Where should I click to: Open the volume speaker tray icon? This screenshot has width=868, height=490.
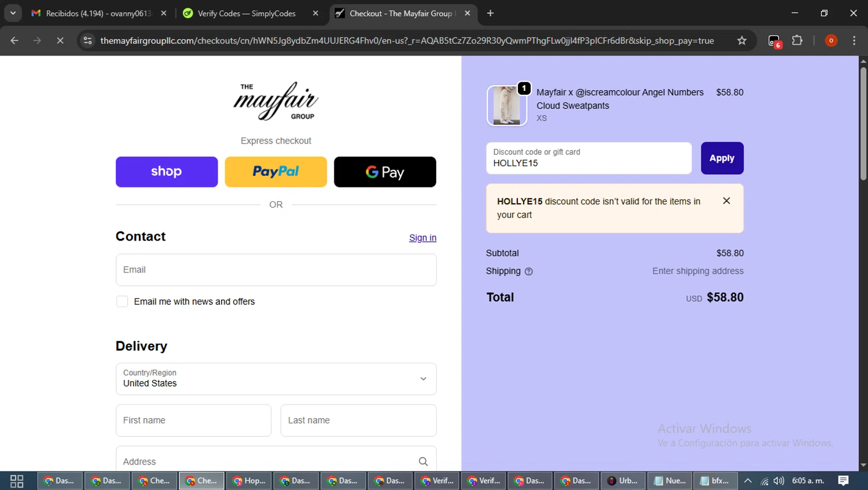tap(779, 481)
